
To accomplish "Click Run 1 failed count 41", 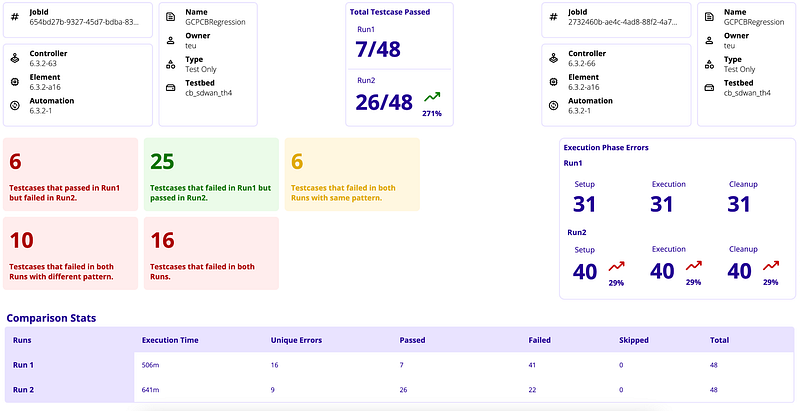I will (532, 365).
